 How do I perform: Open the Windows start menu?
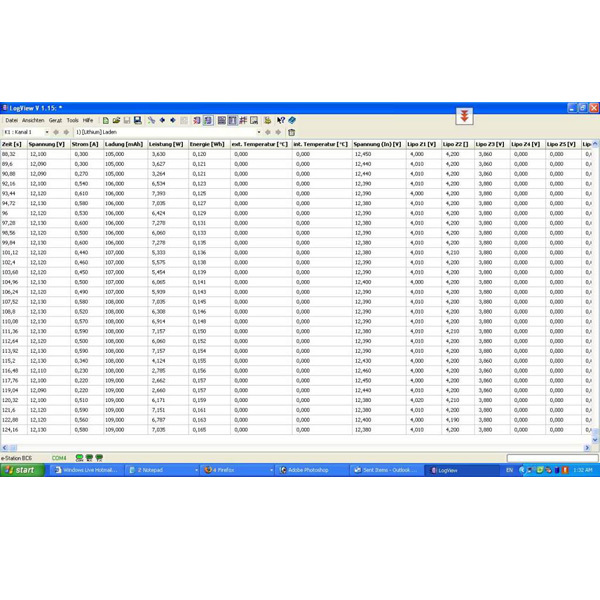(x=22, y=470)
